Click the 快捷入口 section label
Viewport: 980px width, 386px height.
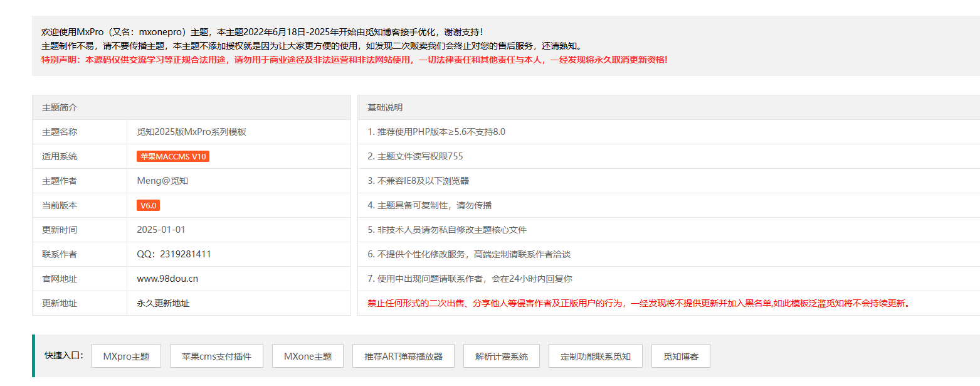[60, 355]
